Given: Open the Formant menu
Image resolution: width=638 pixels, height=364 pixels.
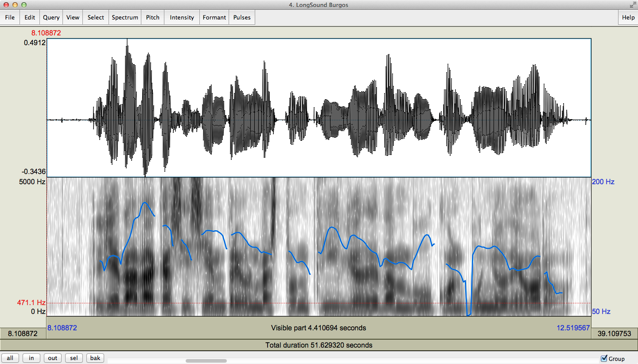Looking at the screenshot, I should [x=214, y=17].
